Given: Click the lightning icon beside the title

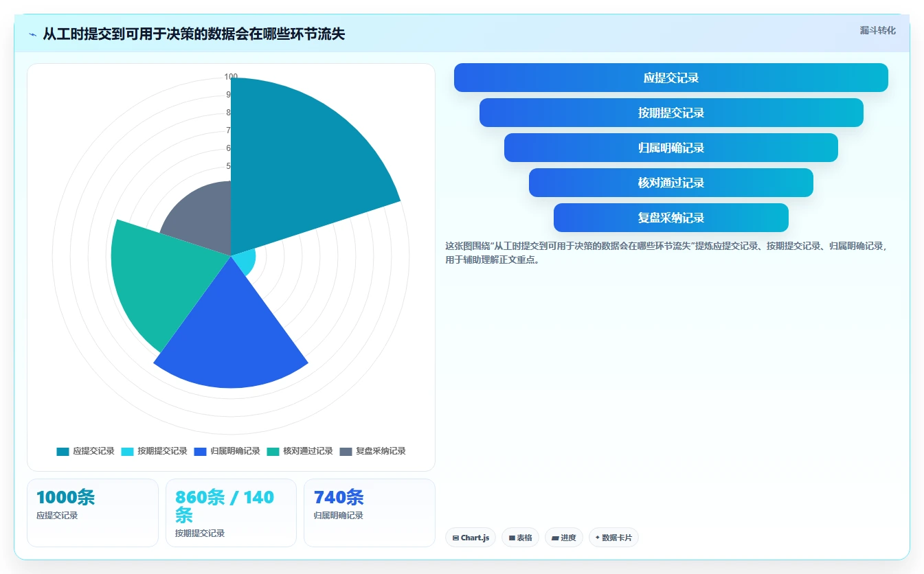Looking at the screenshot, I should click(x=33, y=34).
